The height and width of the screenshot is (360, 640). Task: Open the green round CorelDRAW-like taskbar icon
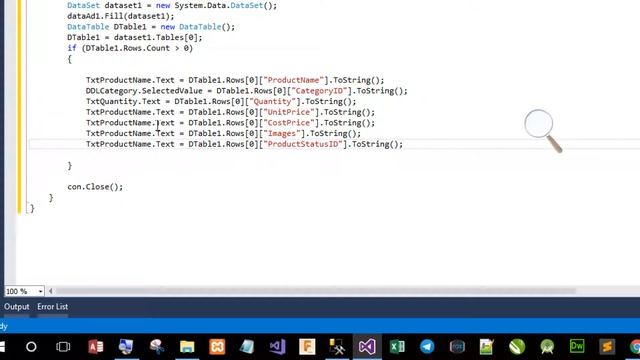(x=517, y=347)
